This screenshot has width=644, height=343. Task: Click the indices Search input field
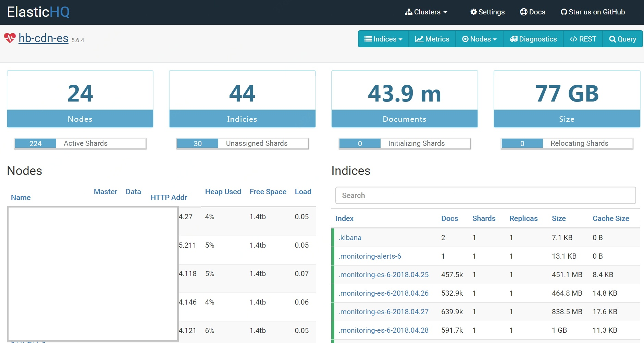485,196
